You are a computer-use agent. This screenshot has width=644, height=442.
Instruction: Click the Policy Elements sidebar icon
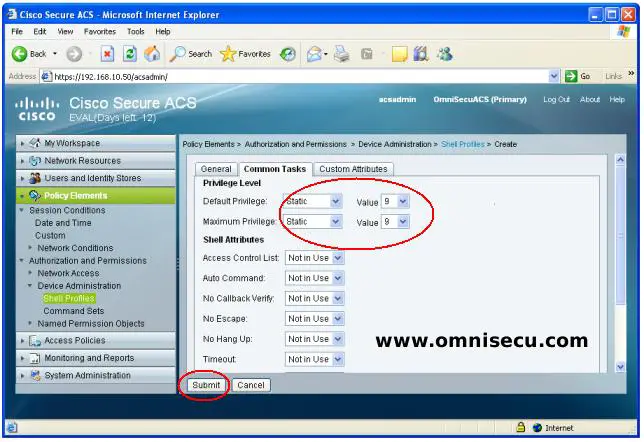tap(35, 196)
